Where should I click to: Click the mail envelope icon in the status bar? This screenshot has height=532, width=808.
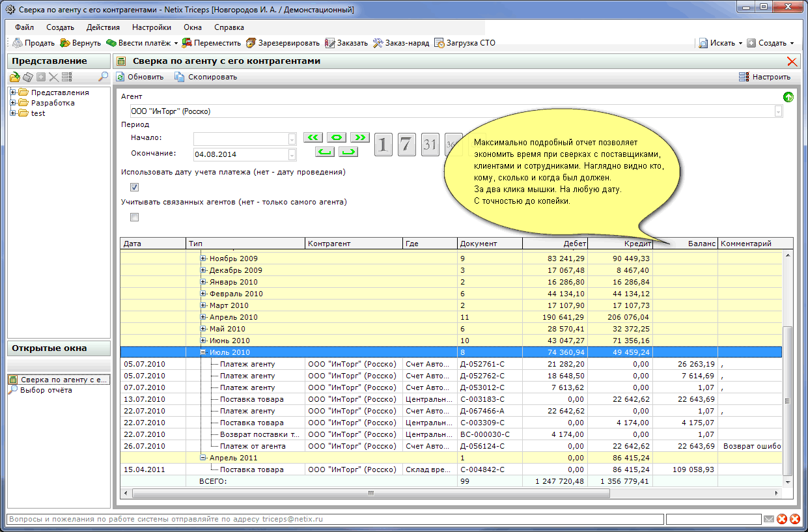click(769, 519)
